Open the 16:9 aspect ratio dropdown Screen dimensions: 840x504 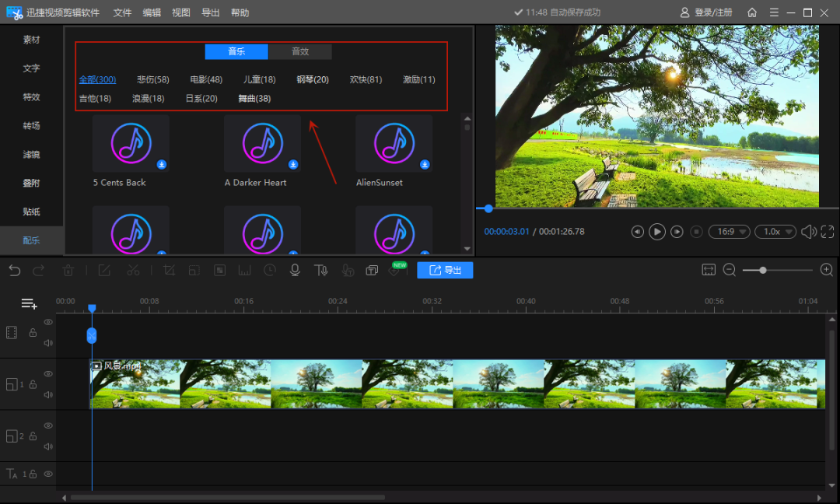pos(729,232)
